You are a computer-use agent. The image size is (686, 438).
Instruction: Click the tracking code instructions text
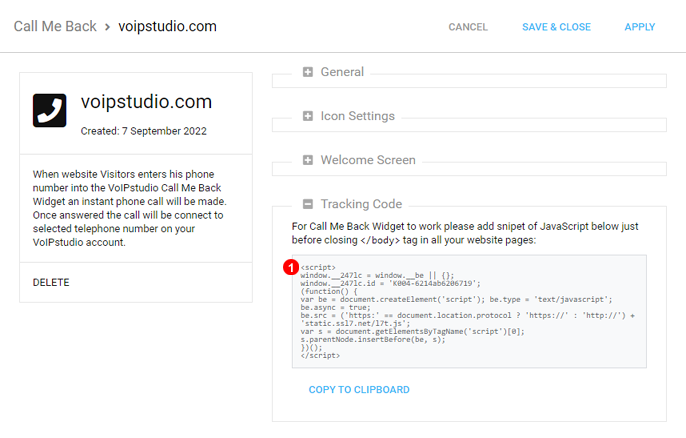click(x=465, y=233)
